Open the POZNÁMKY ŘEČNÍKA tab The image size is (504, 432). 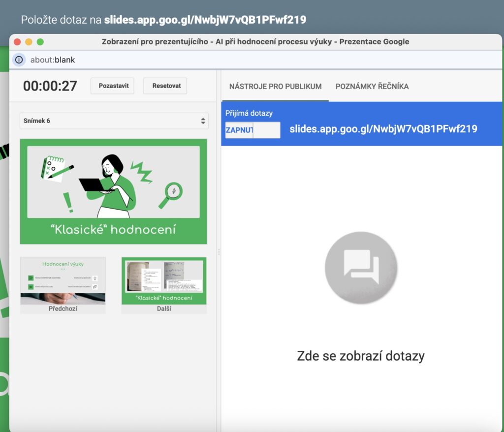[x=372, y=86]
